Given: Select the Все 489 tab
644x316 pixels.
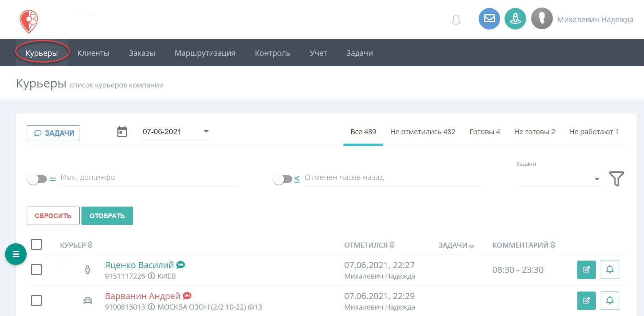Looking at the screenshot, I should tap(363, 132).
